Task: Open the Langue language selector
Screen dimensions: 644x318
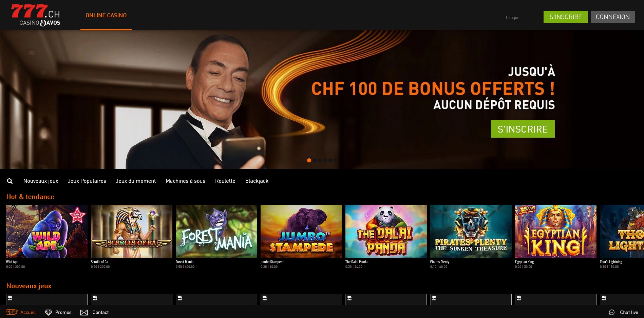Action: point(512,18)
